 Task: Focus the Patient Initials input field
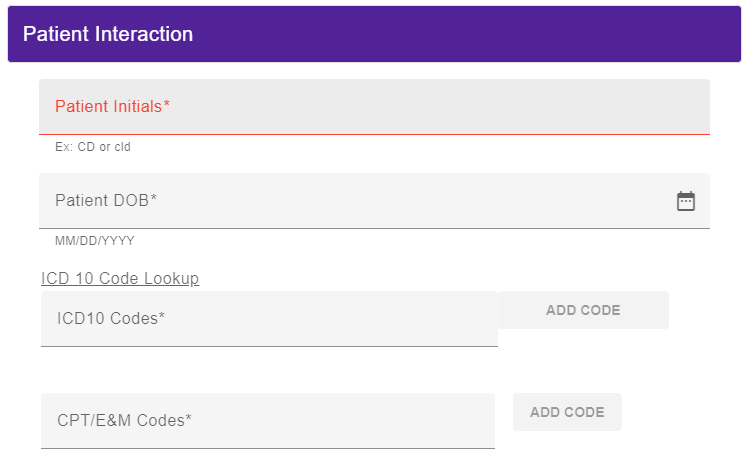(374, 107)
